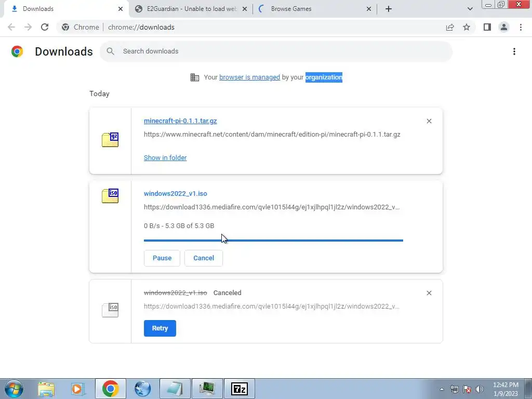Viewport: 532px width, 399px height.
Task: Click the Chrome logo beside Downloads title
Action: 17,51
